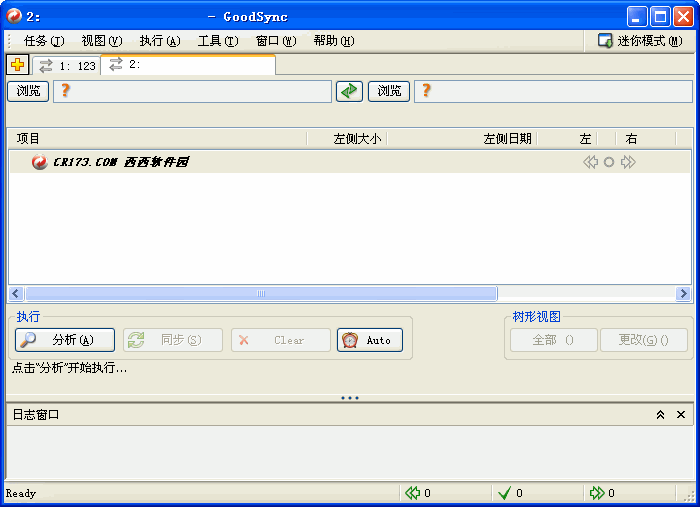This screenshot has width=700, height=507.
Task: Click the green sync direction arrows icon
Action: [x=349, y=91]
